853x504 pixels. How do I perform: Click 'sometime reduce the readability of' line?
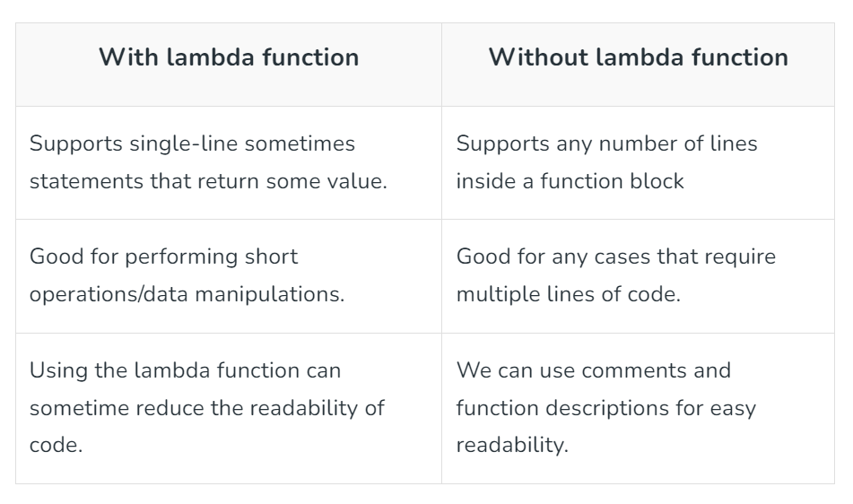206,408
